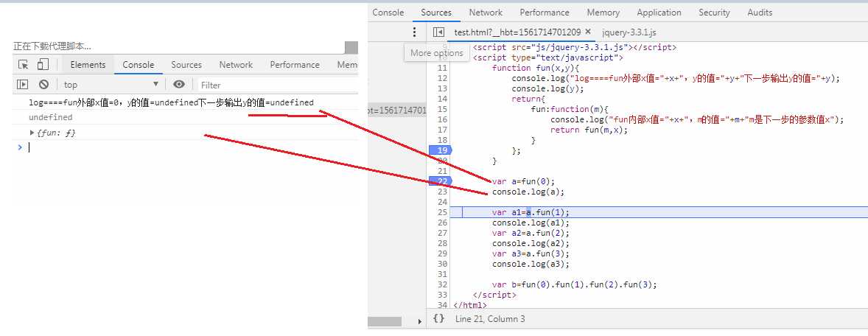This screenshot has height=336, width=868.
Task: Toggle the file navigator pane icon
Action: point(438,32)
